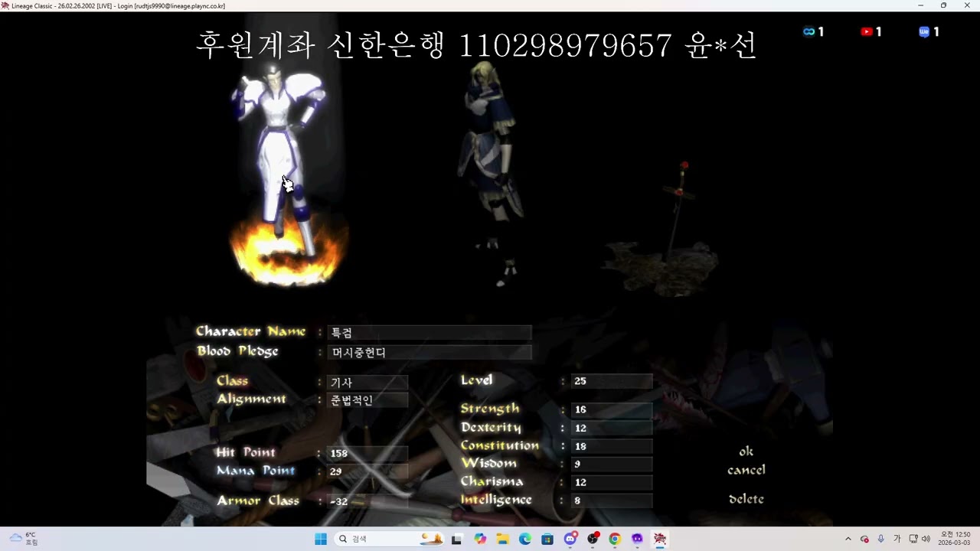Screen dimensions: 980x551
Task: Open the Windows Start menu
Action: click(x=321, y=539)
